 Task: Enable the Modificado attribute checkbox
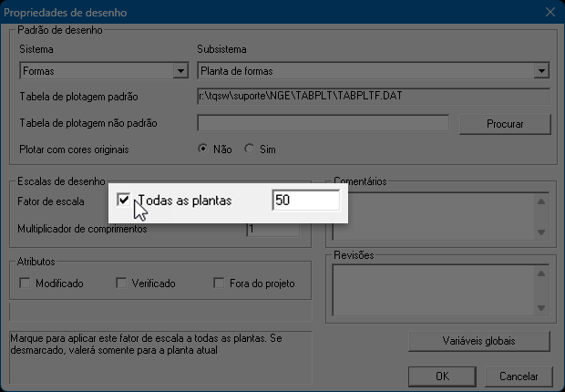point(25,284)
